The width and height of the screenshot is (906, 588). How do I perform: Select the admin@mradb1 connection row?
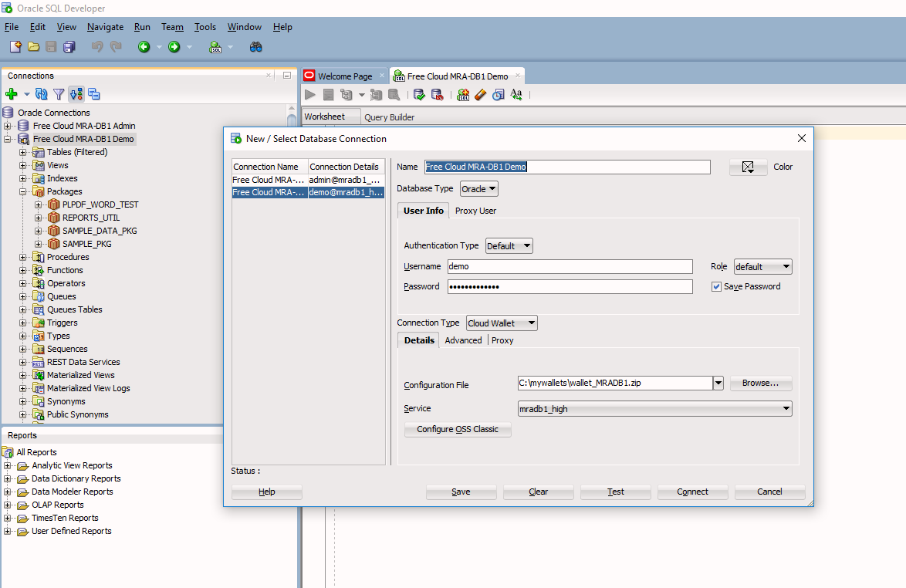(x=308, y=180)
